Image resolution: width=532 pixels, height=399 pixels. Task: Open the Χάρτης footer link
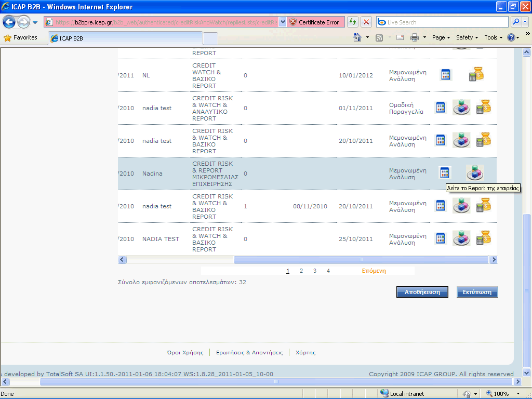(x=305, y=353)
